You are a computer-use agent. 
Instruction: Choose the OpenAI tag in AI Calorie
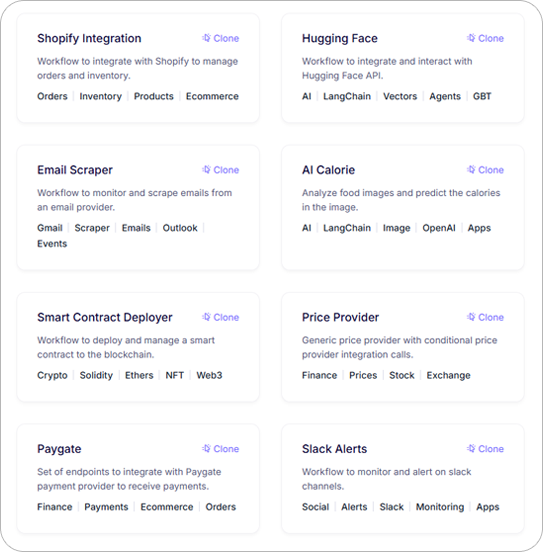[x=439, y=228]
